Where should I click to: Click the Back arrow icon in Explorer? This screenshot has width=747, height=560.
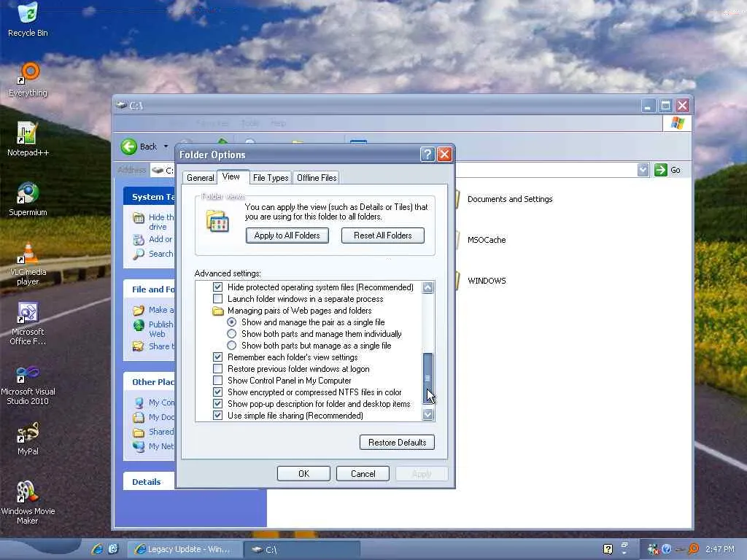coord(128,147)
